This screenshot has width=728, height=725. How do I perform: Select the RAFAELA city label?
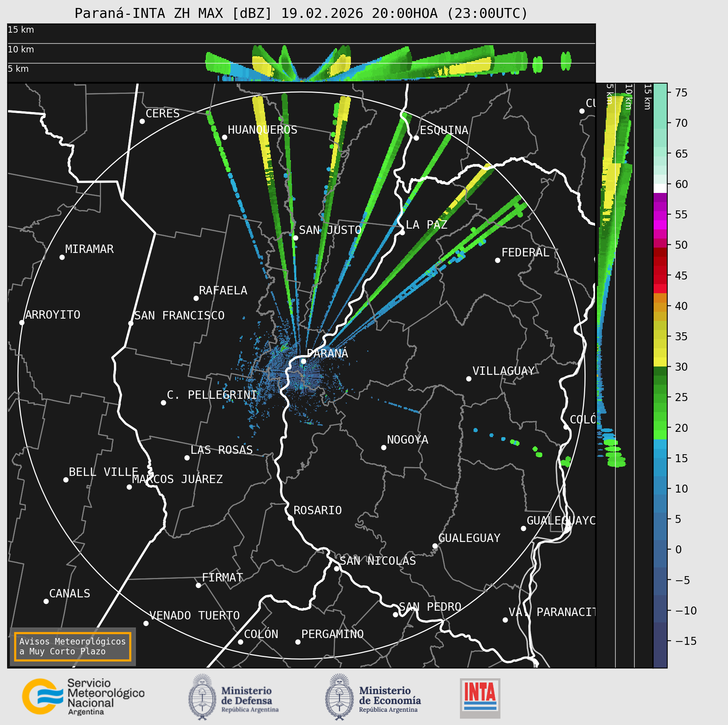[223, 290]
